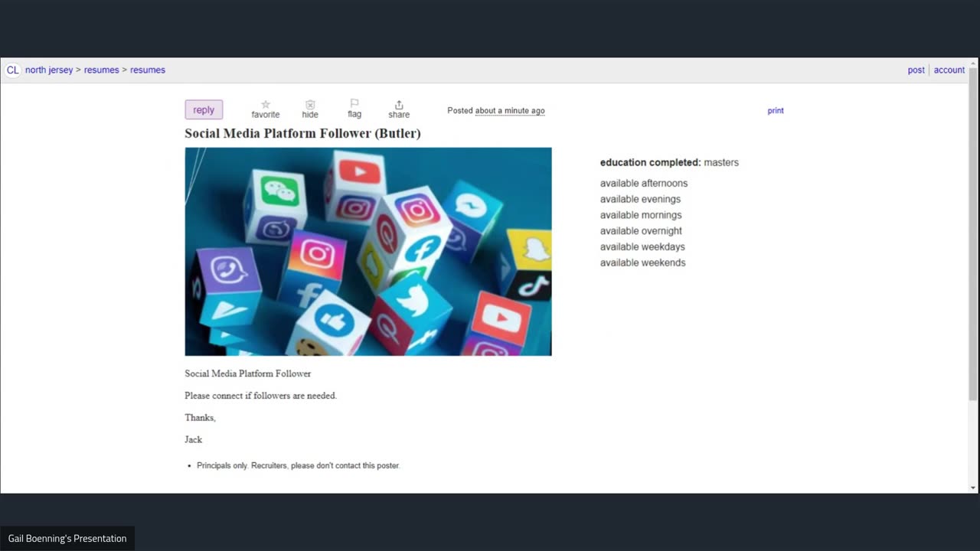Open the north jersey breadcrumb link
Viewport: 980px width, 551px height.
click(x=49, y=70)
